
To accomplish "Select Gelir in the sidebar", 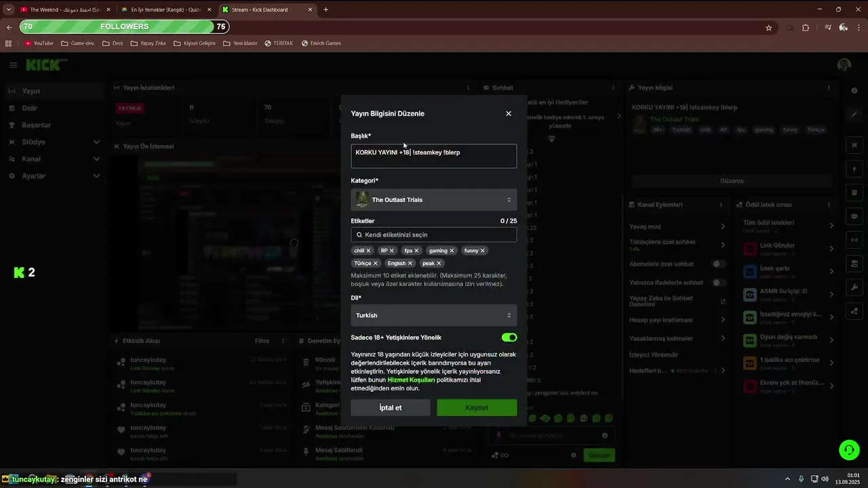I will [54, 108].
